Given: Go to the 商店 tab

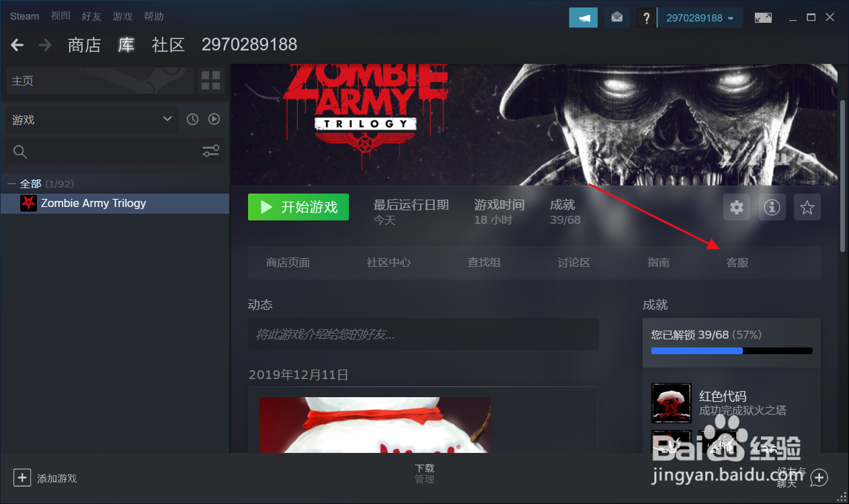Looking at the screenshot, I should click(x=84, y=45).
